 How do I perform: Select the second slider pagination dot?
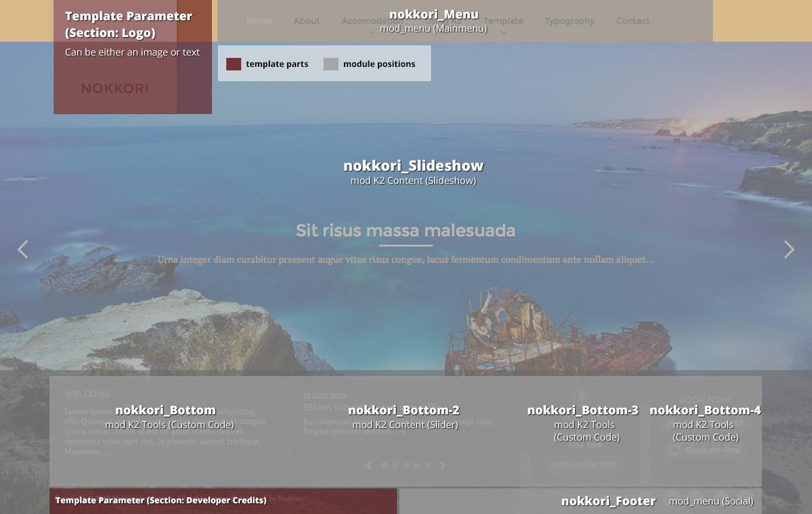[x=395, y=466]
